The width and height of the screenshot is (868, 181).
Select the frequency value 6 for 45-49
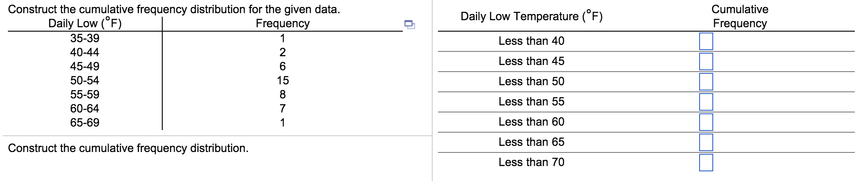[282, 66]
